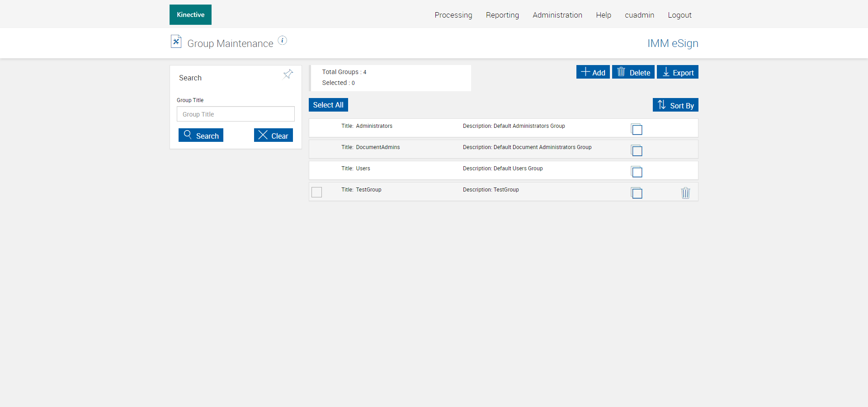This screenshot has width=868, height=407.
Task: Click the Kinective logo
Action: [x=190, y=14]
